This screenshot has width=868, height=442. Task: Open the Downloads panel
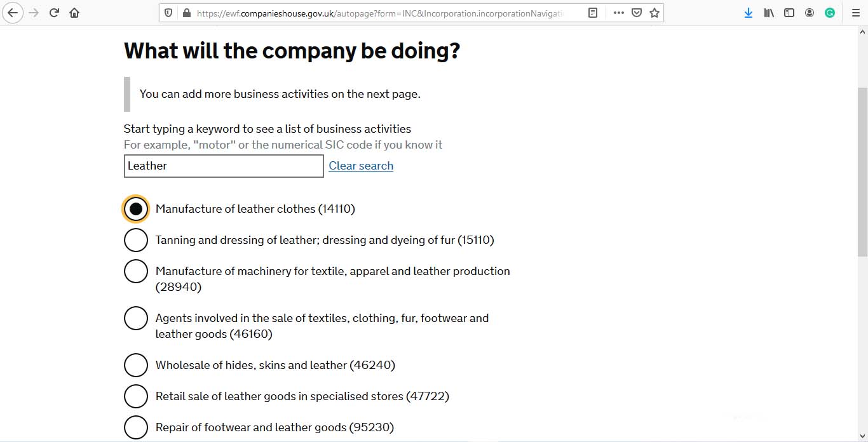[749, 13]
